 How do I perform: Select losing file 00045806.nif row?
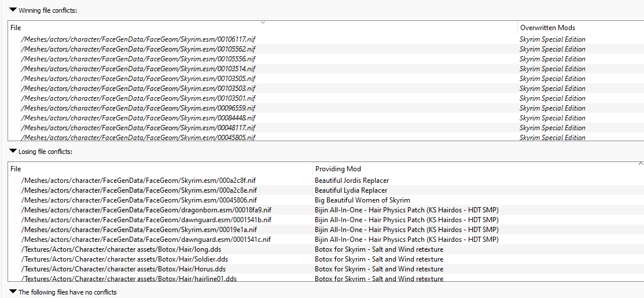point(326,200)
